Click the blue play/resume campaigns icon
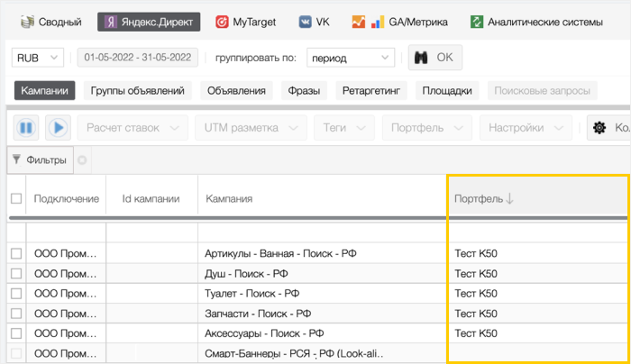This screenshot has width=631, height=364. [58, 128]
